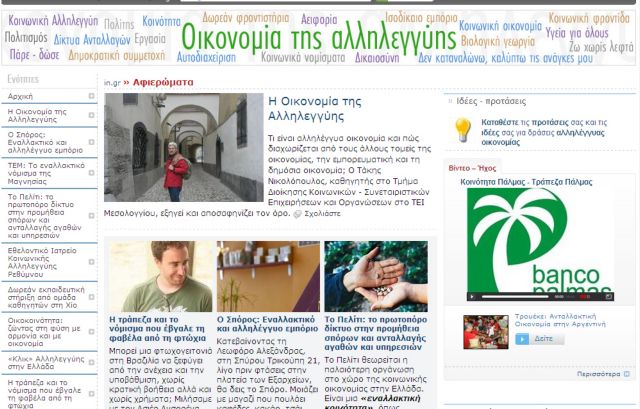Click the icon on the ΤΕΜ Μαγνησίας row
640x409 pixels.
[91, 173]
